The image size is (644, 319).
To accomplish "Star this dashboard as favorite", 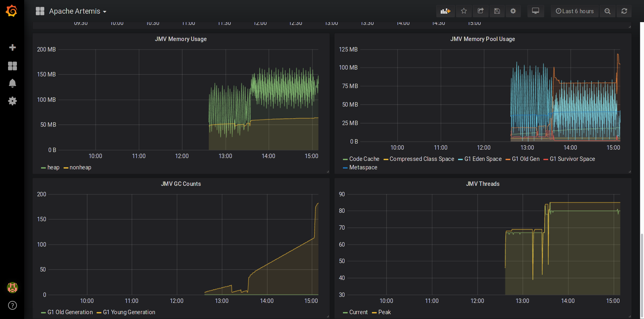I will pyautogui.click(x=464, y=11).
